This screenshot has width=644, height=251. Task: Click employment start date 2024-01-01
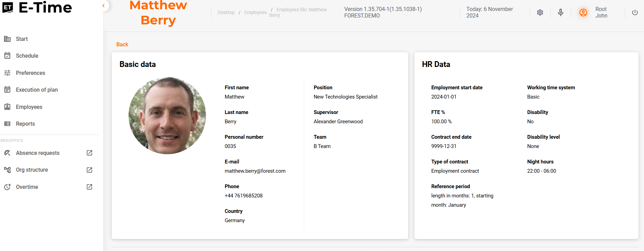(444, 97)
